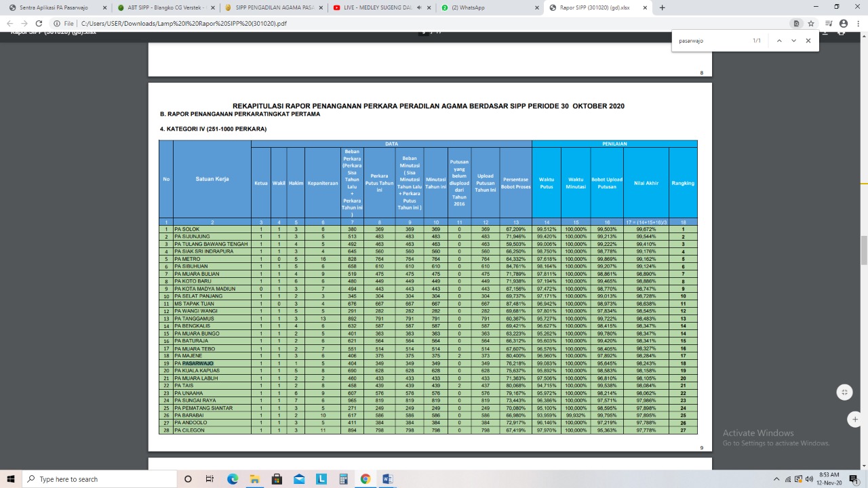Viewport: 868px width, 488px height.
Task: Launch Microsoft Edge from the taskbar
Action: click(x=232, y=479)
